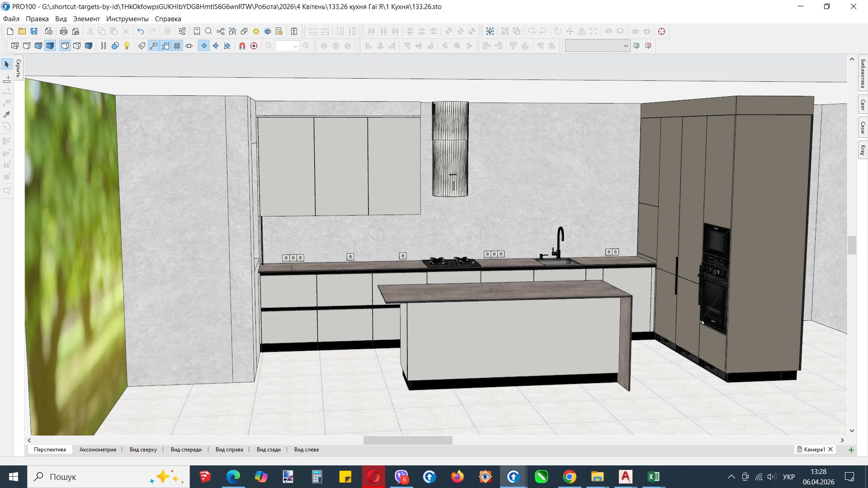Toggle the eye visibility button
The height and width of the screenshot is (488, 868).
point(189,46)
